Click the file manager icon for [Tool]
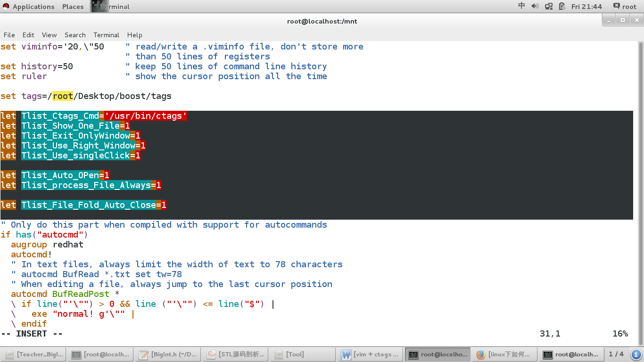Screen dimensions: 644x362 [x=279, y=354]
